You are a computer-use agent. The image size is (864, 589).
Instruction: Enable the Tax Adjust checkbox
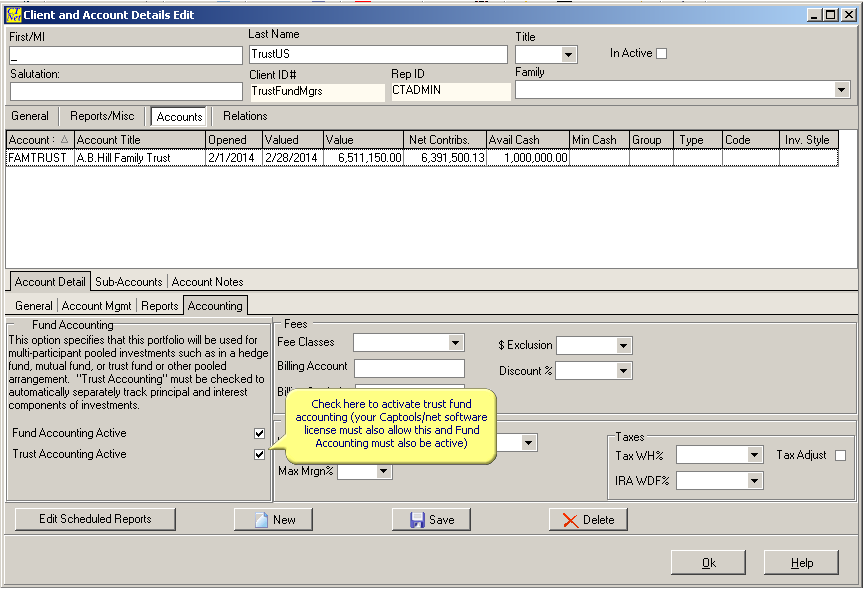click(840, 456)
